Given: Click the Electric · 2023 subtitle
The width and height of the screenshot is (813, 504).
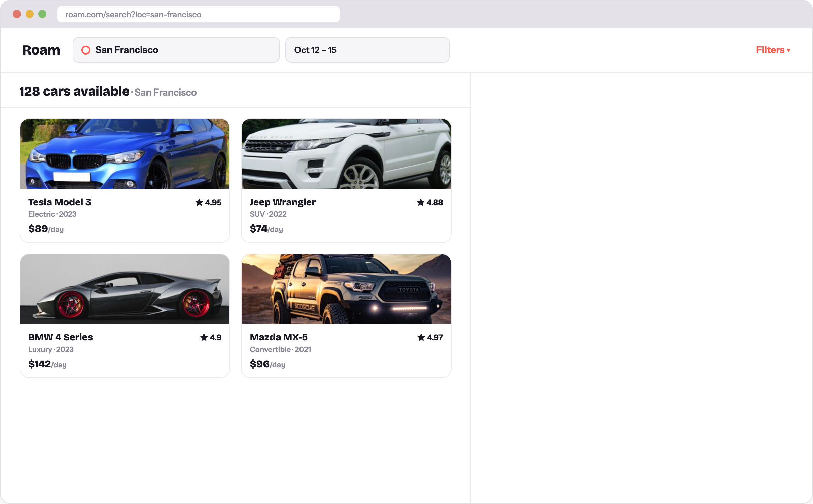Looking at the screenshot, I should 52,214.
